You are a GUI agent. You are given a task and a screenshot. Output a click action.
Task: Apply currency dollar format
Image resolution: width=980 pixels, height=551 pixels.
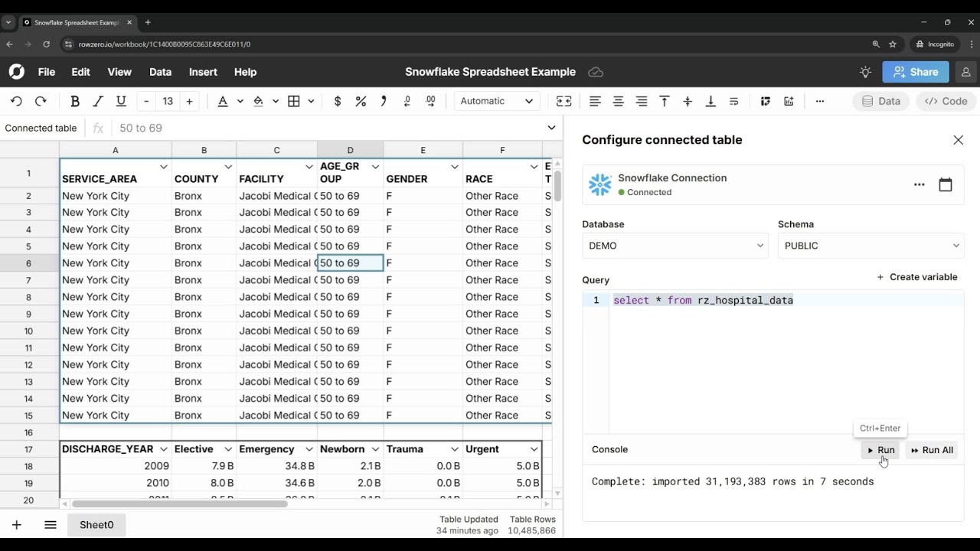pos(338,101)
